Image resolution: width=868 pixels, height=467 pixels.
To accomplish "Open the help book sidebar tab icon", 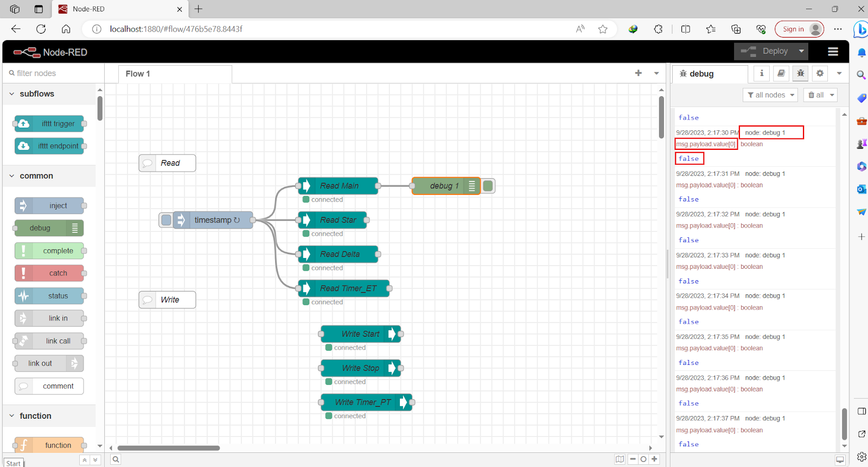I will point(781,73).
